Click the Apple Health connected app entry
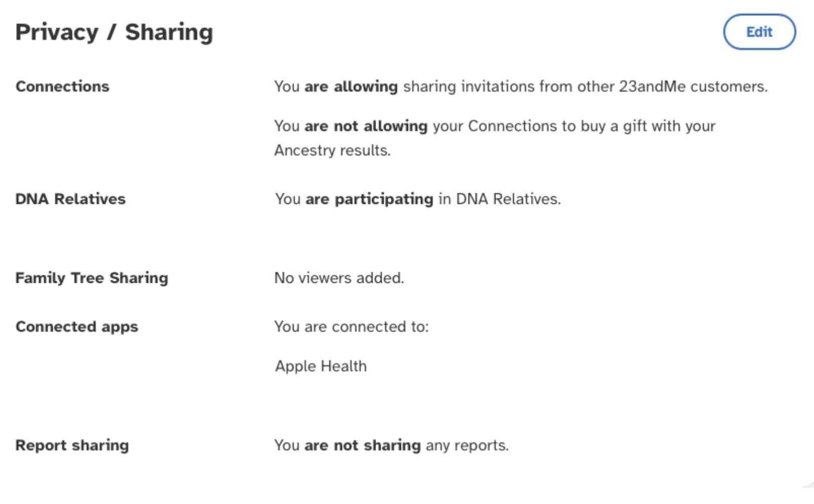Viewport: 814px width, 504px height. (x=320, y=366)
